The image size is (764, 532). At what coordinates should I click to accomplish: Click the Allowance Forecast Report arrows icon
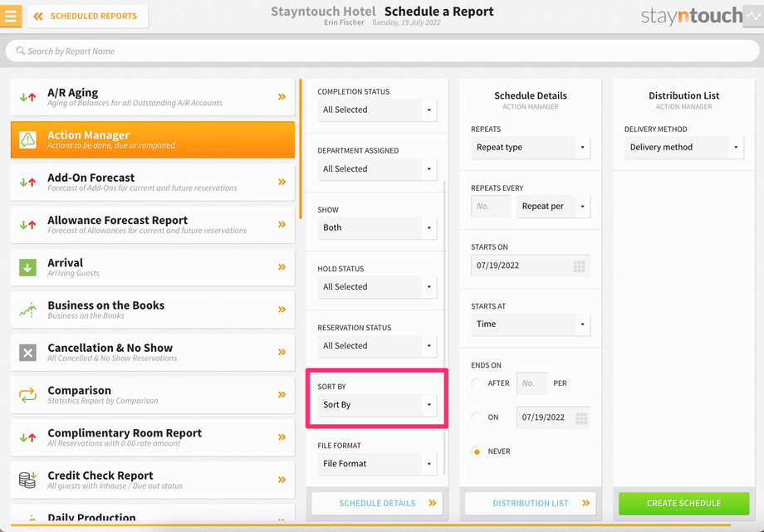point(27,225)
